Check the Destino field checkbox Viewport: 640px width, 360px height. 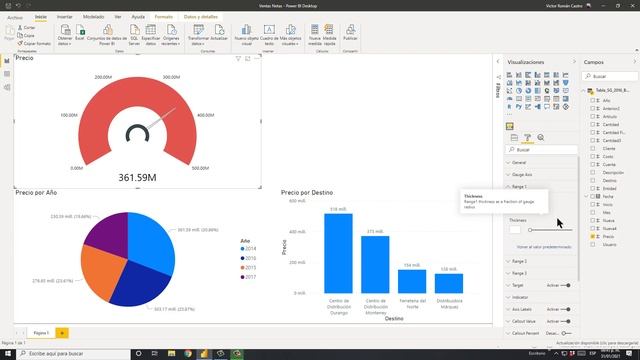click(592, 180)
